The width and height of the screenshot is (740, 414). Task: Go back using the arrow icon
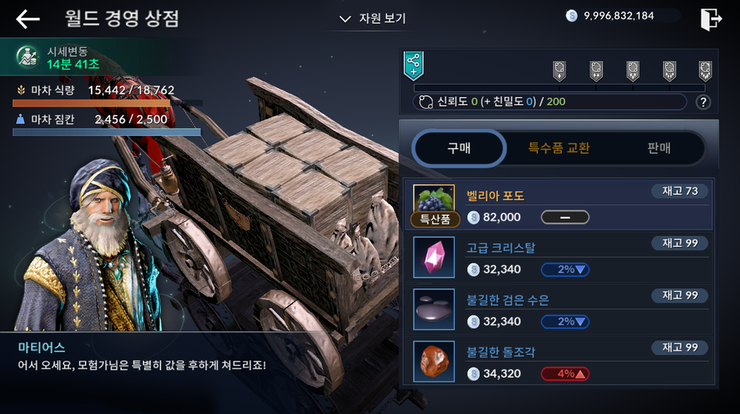click(x=27, y=19)
